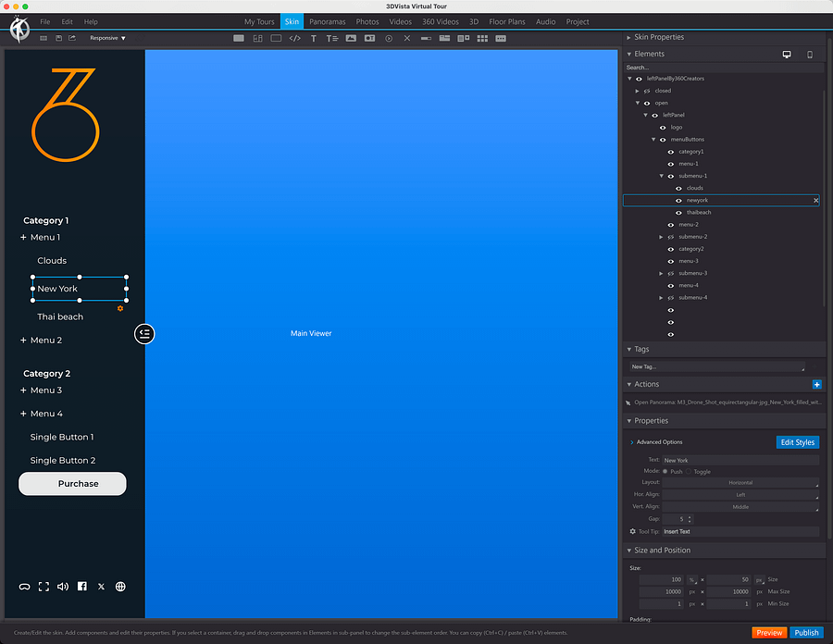Select the Thai beach button in skin

pos(60,317)
